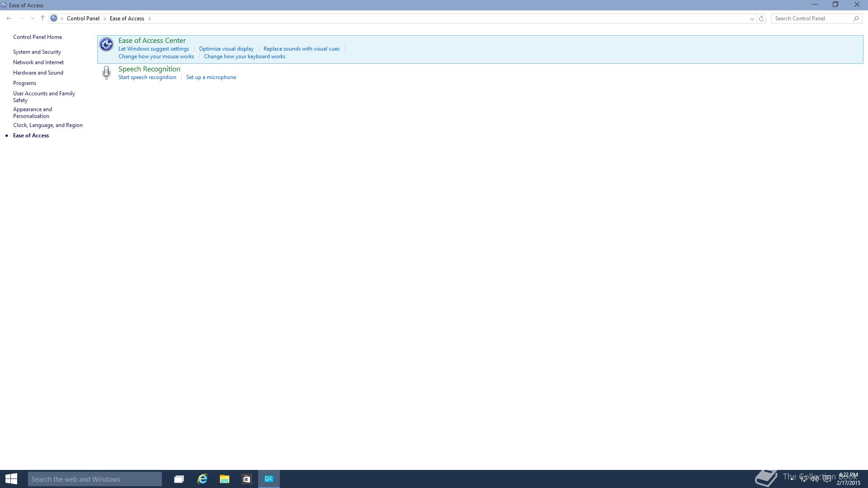Click Let Windows suggest settings
The height and width of the screenshot is (488, 868).
click(x=154, y=49)
